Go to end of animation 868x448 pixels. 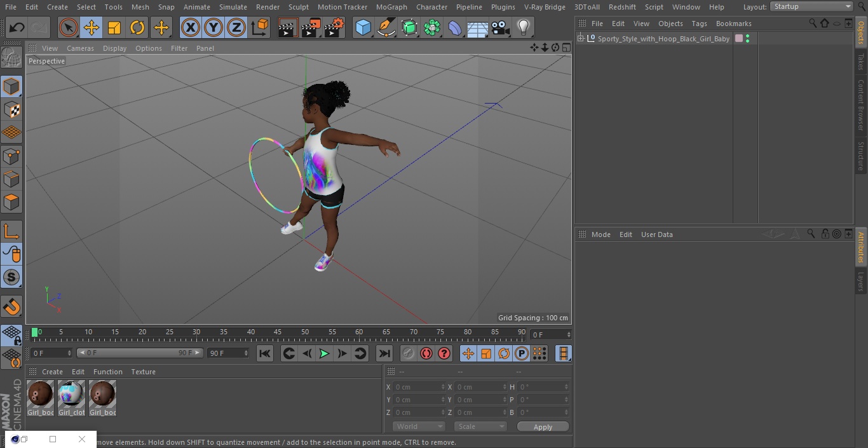click(384, 354)
